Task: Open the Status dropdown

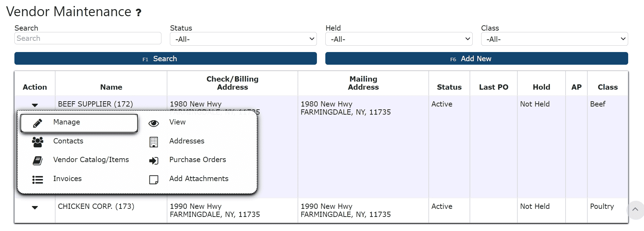Action: click(x=243, y=39)
